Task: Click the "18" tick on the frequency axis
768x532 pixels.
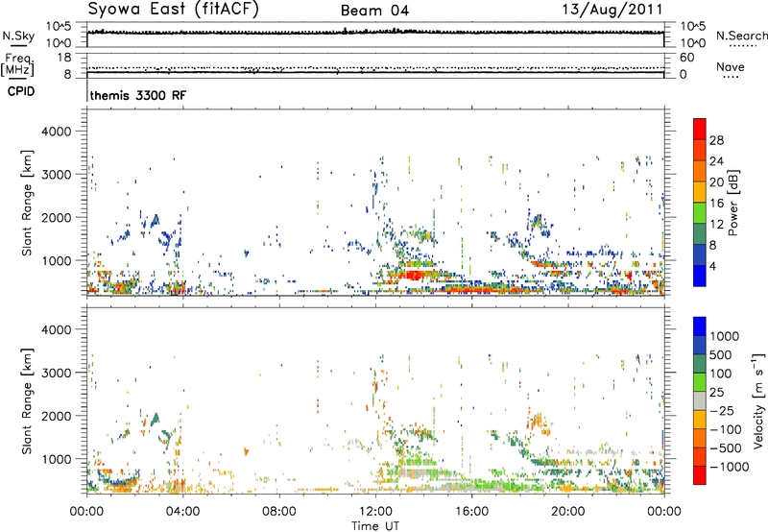Action: pos(64,58)
